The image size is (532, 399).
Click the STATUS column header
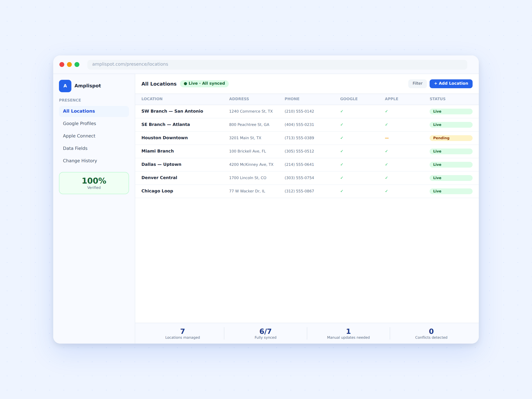[x=438, y=99]
